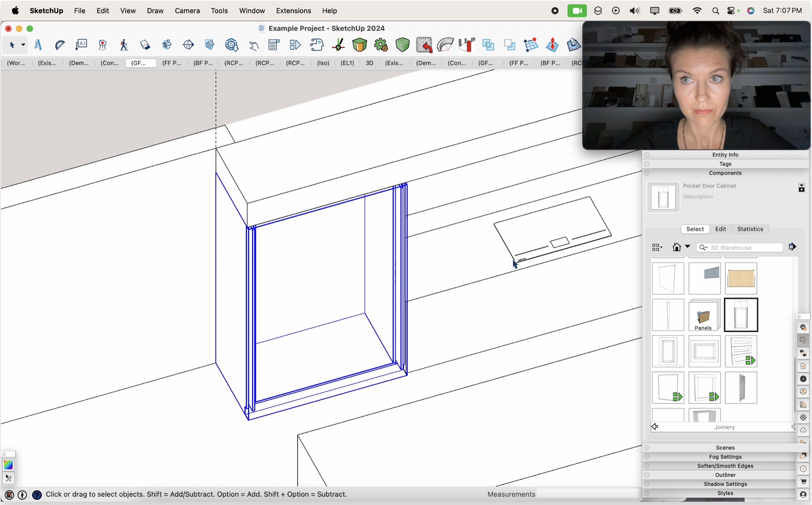Click the save component button beside Pocket Door Cabinet

click(801, 188)
